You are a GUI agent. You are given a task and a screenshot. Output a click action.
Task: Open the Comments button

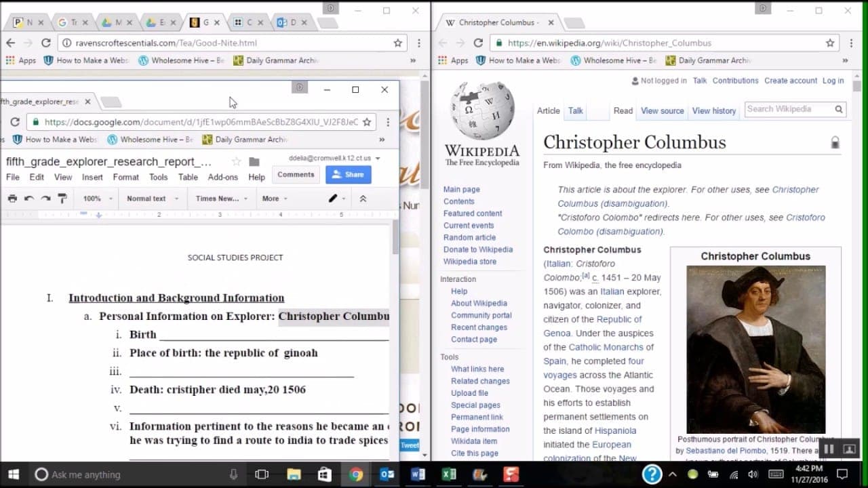296,175
